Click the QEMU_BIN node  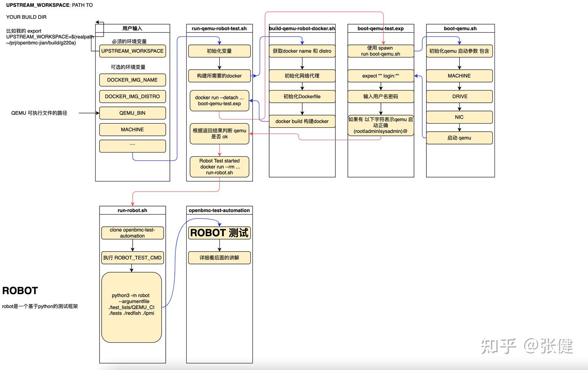pyautogui.click(x=132, y=113)
